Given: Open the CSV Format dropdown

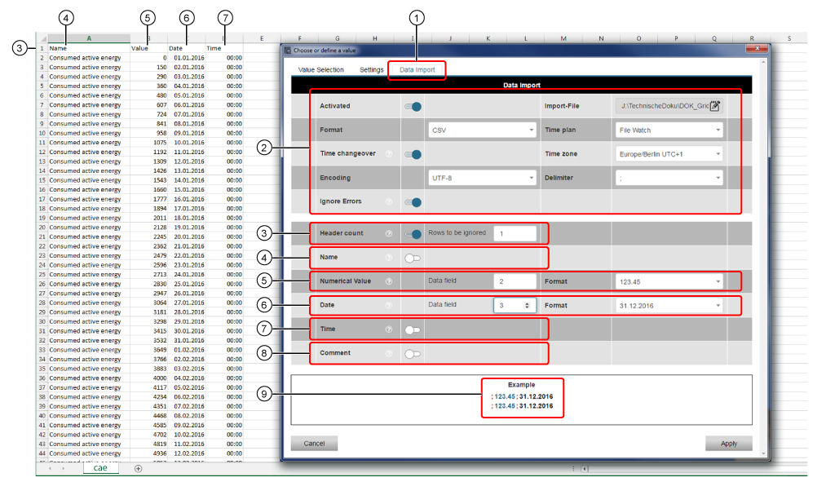Looking at the screenshot, I should (x=481, y=130).
